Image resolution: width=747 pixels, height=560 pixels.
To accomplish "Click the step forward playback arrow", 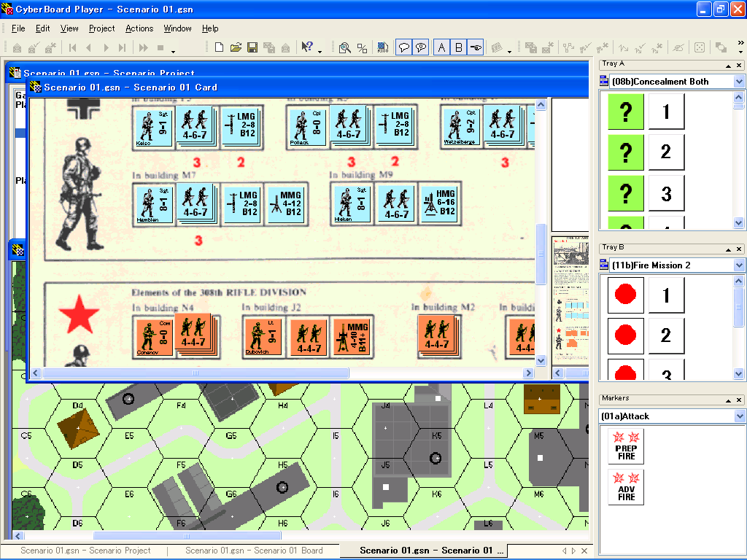I will [x=107, y=47].
